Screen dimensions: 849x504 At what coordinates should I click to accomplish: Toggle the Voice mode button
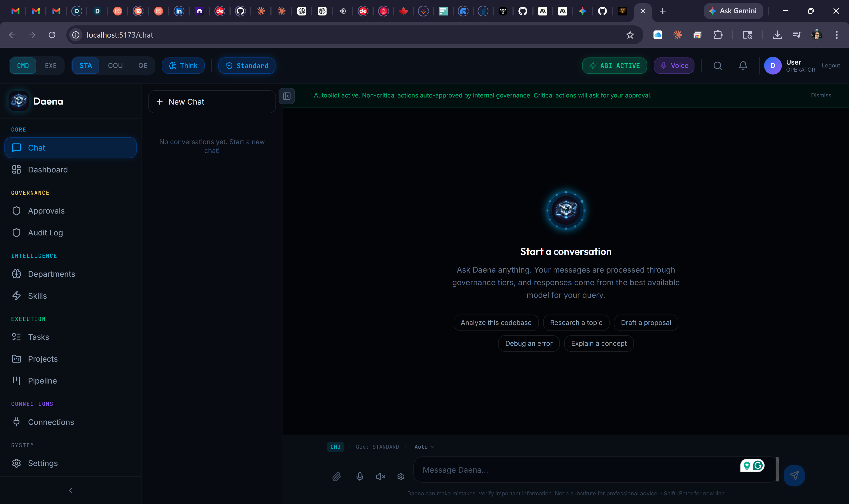click(x=674, y=66)
